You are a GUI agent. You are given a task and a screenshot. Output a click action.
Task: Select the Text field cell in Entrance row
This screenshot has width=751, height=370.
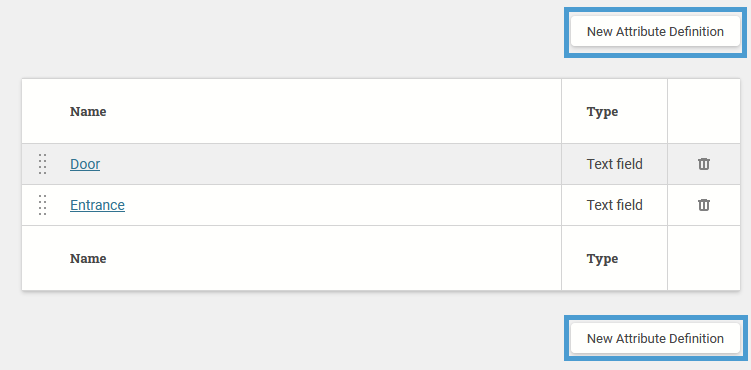pyautogui.click(x=614, y=205)
